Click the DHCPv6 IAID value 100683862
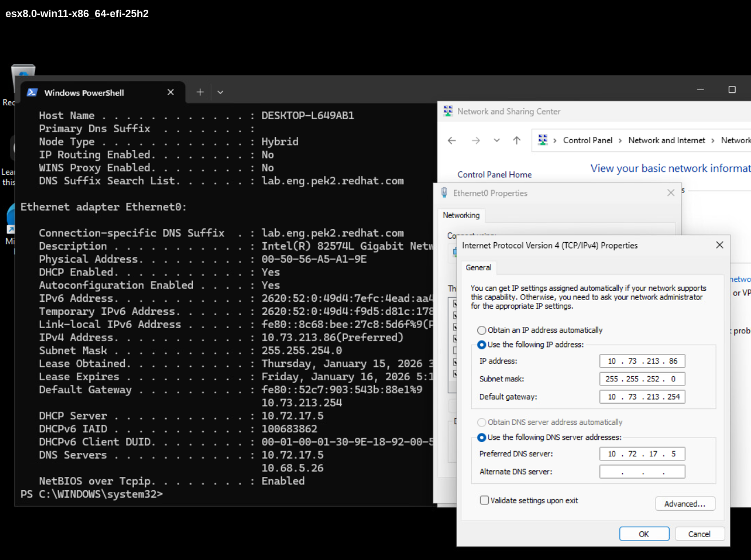Viewport: 751px width, 560px height. (x=289, y=429)
